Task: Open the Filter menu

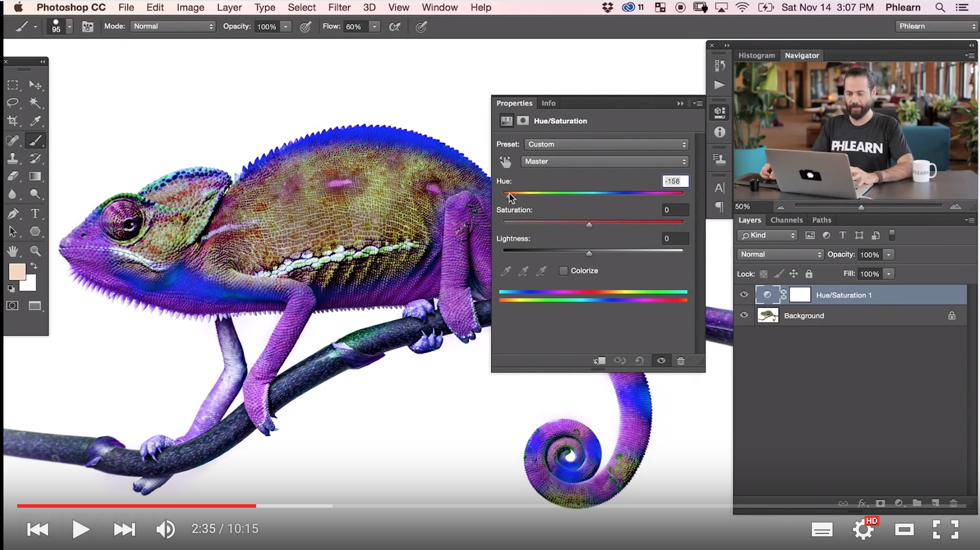Action: [x=339, y=7]
